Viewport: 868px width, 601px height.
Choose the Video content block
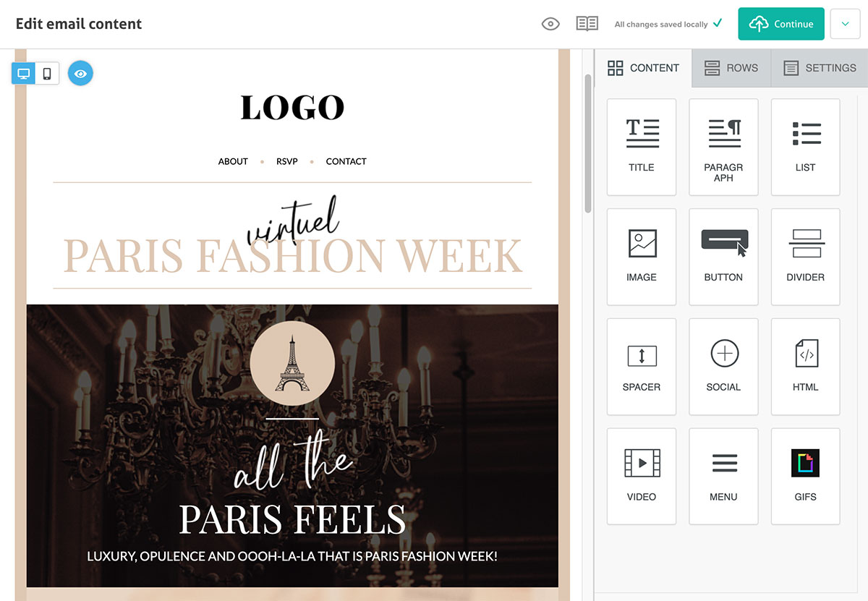641,477
